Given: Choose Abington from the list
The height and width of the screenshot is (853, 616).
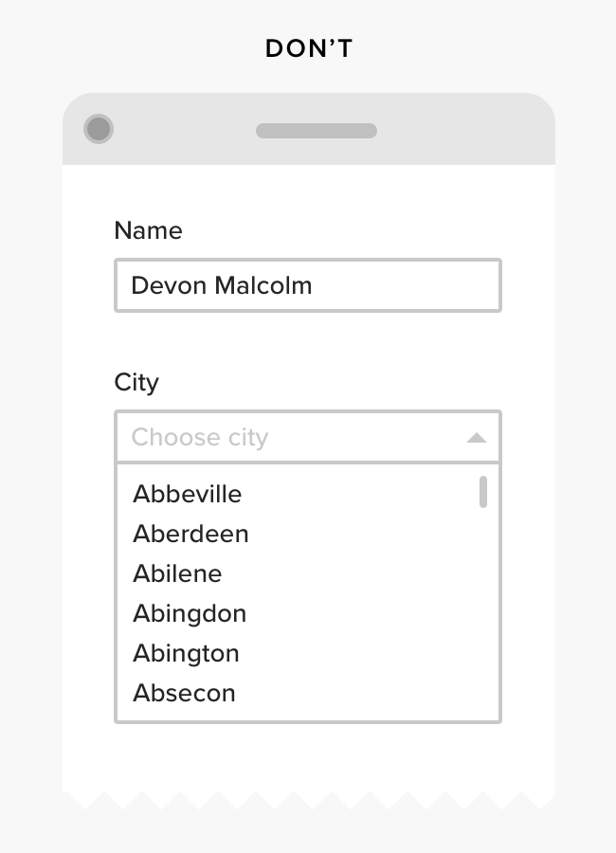Looking at the screenshot, I should click(186, 653).
